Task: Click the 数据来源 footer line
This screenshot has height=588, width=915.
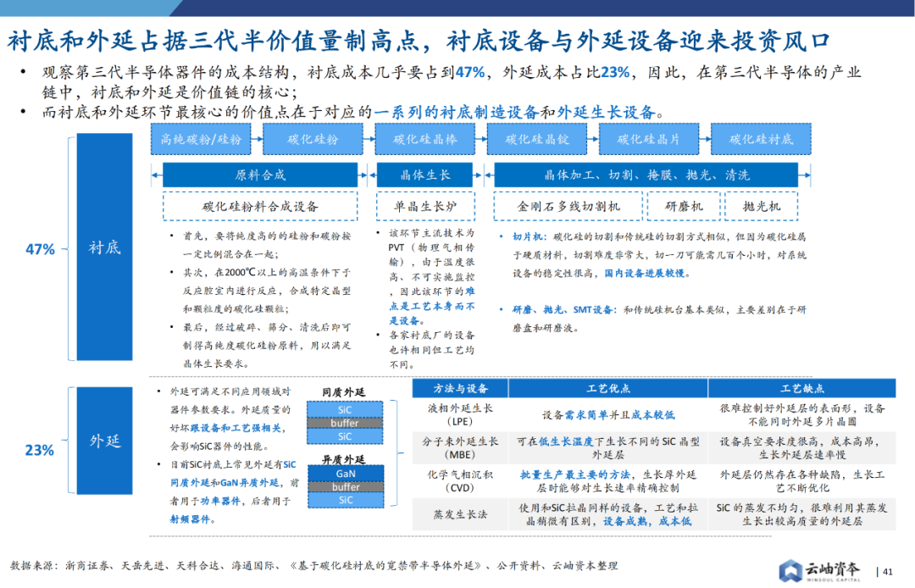Action: pos(313,565)
